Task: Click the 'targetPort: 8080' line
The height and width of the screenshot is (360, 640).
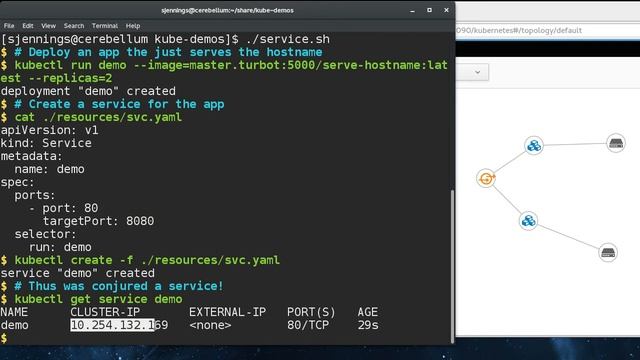Action: [x=98, y=221]
